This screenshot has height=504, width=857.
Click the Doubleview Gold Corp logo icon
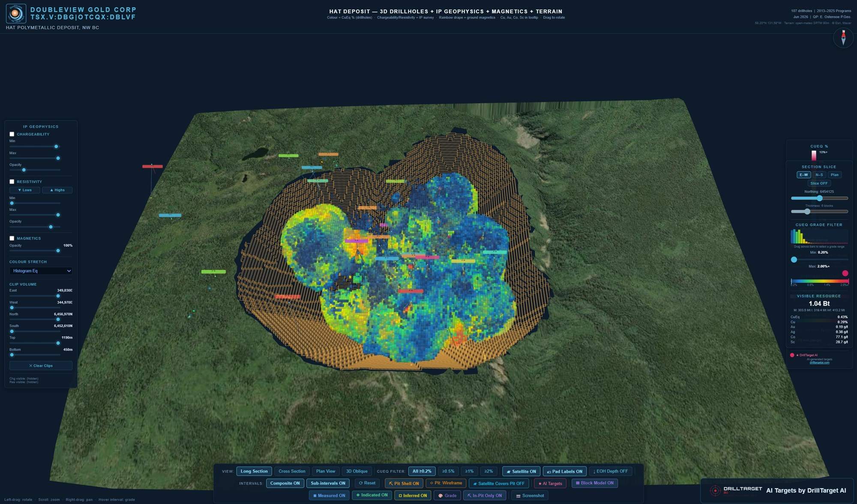click(x=16, y=13)
